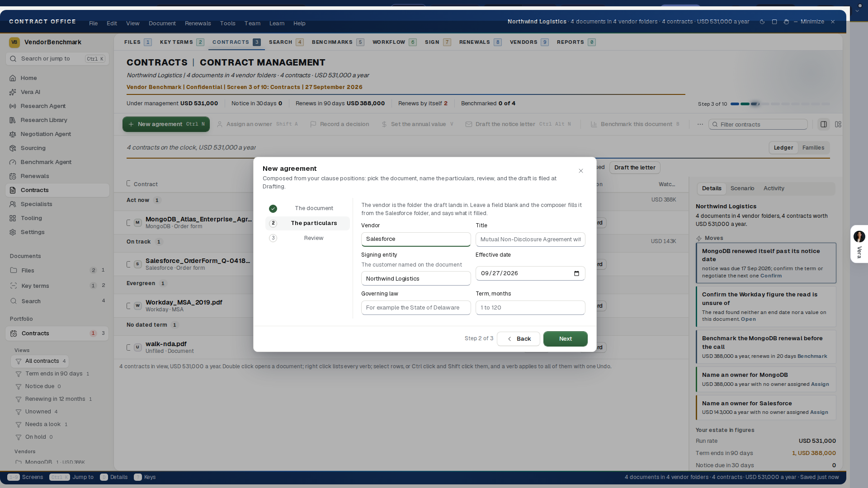Screen dimensions: 868x488
Task: Toggle the select-all checkbox beside Contract header
Action: coord(128,183)
